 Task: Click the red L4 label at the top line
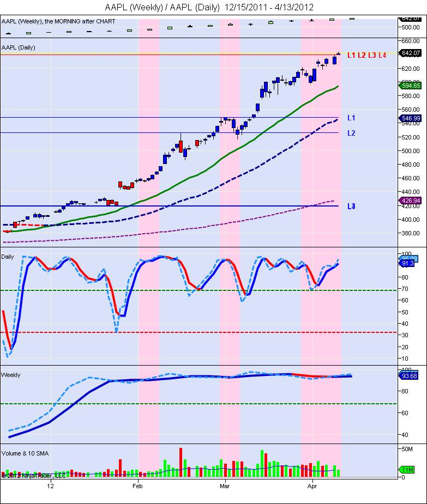(x=382, y=55)
